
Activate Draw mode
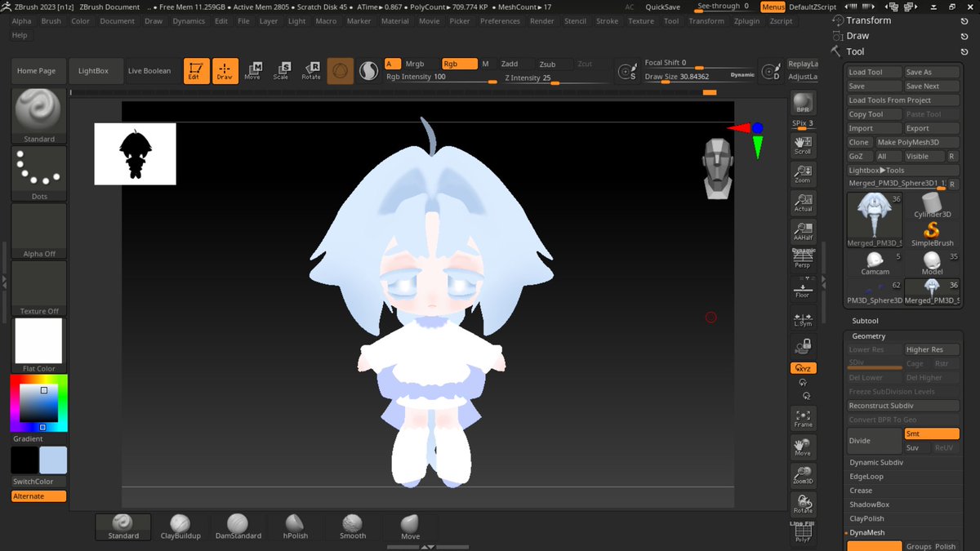tap(225, 71)
